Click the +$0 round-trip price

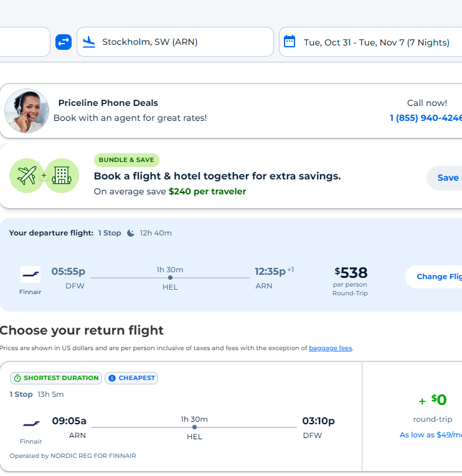pyautogui.click(x=432, y=400)
